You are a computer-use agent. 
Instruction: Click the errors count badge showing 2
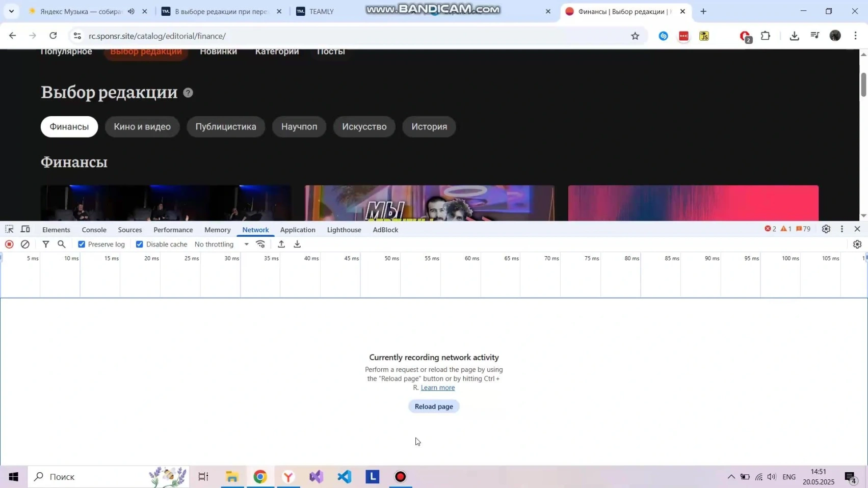click(x=770, y=229)
